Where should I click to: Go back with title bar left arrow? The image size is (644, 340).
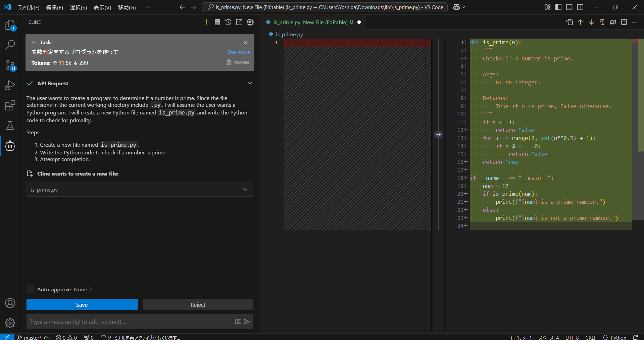(x=182, y=7)
